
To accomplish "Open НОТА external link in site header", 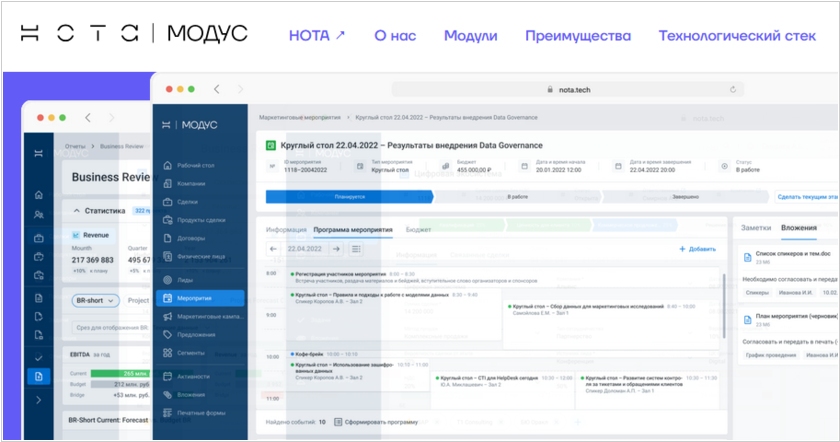I will coord(317,36).
